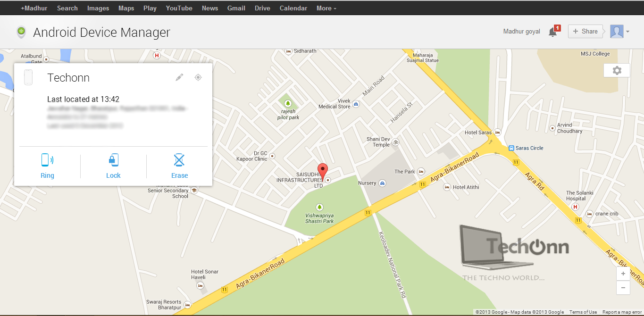Image resolution: width=644 pixels, height=316 pixels.
Task: Open Play in Google bar
Action: tap(150, 8)
